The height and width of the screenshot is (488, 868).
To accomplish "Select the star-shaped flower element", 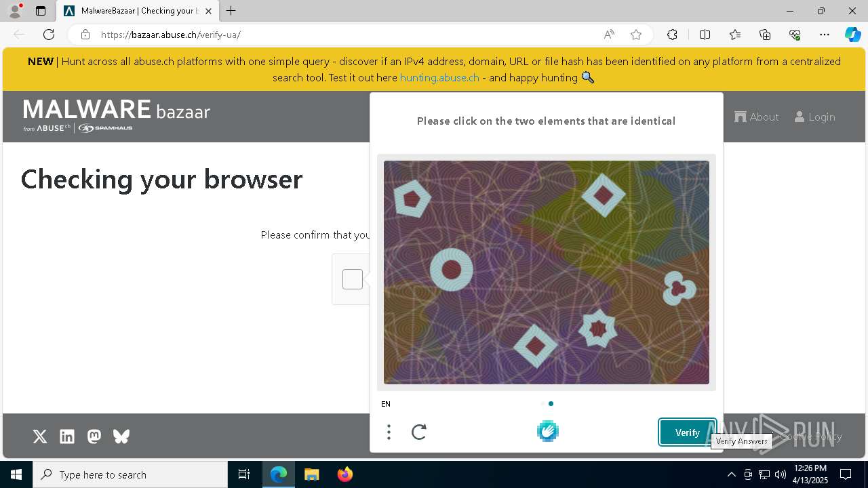I will click(598, 329).
